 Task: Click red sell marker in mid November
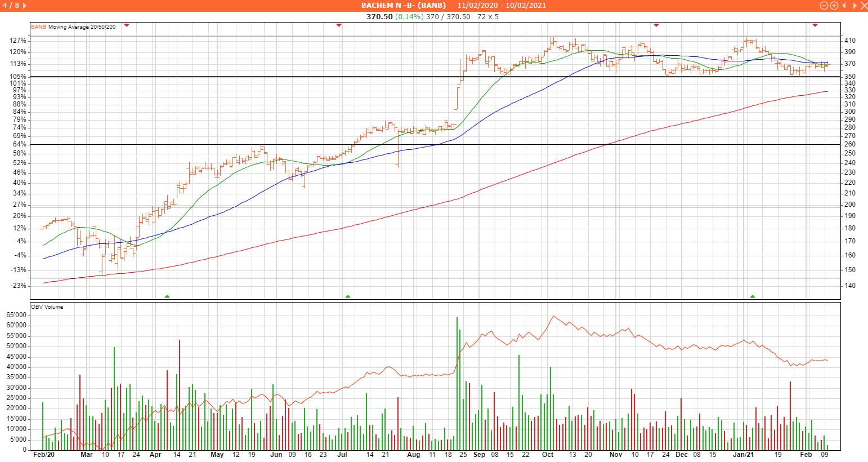(656, 25)
